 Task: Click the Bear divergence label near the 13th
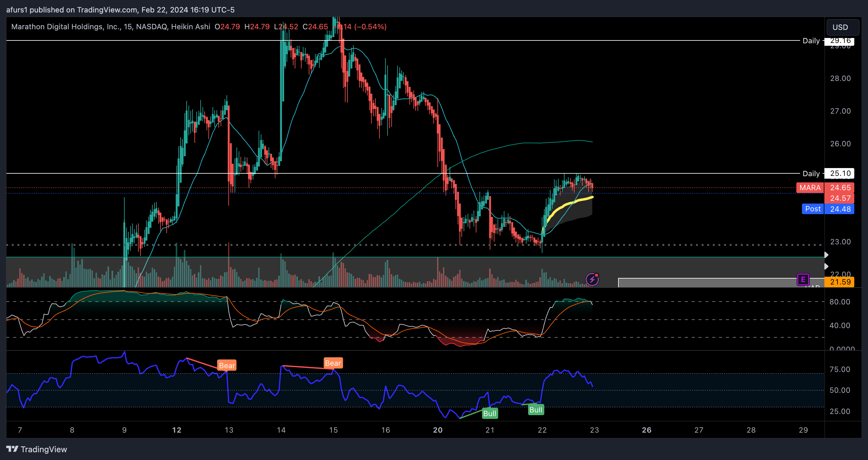click(x=227, y=365)
